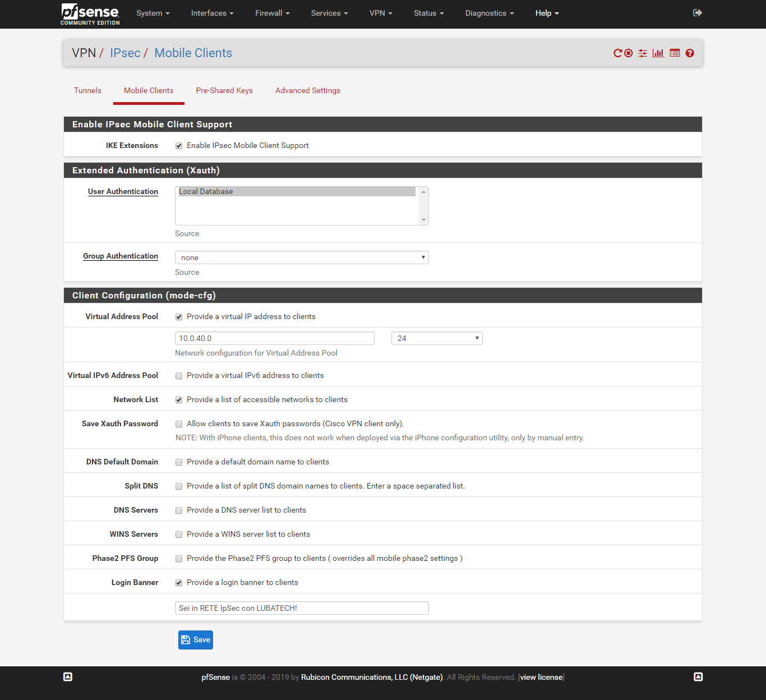This screenshot has height=700, width=766.
Task: Click the Mobile Clients breadcrumb link
Action: click(x=193, y=53)
